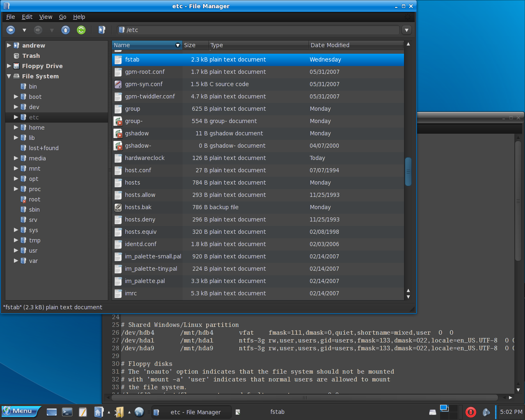Select the host.conf file name
This screenshot has width=525, height=420.
[138, 170]
